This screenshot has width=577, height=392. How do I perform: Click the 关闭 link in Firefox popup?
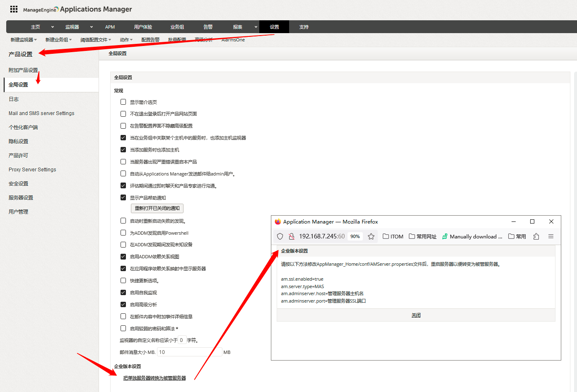pyautogui.click(x=416, y=315)
